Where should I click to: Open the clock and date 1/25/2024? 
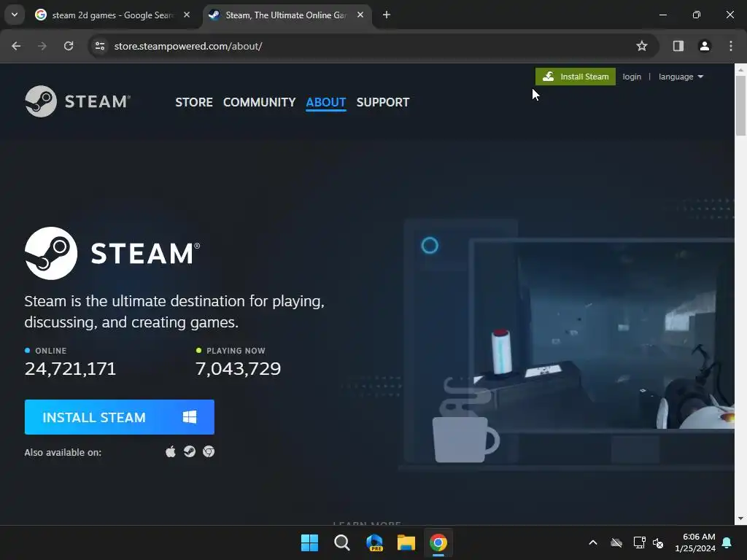tap(695, 542)
